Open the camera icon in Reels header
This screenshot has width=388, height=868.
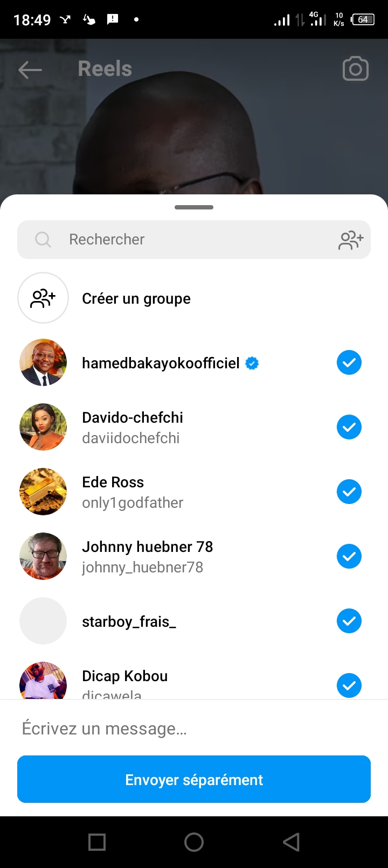coord(355,69)
